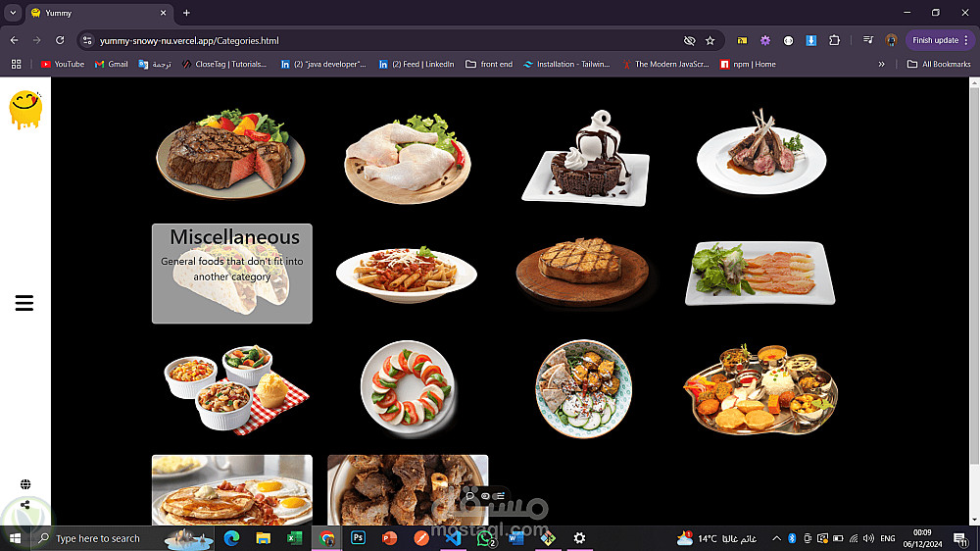Open the vegetarian thali platter category image
The height and width of the screenshot is (551, 980).
[x=760, y=389]
